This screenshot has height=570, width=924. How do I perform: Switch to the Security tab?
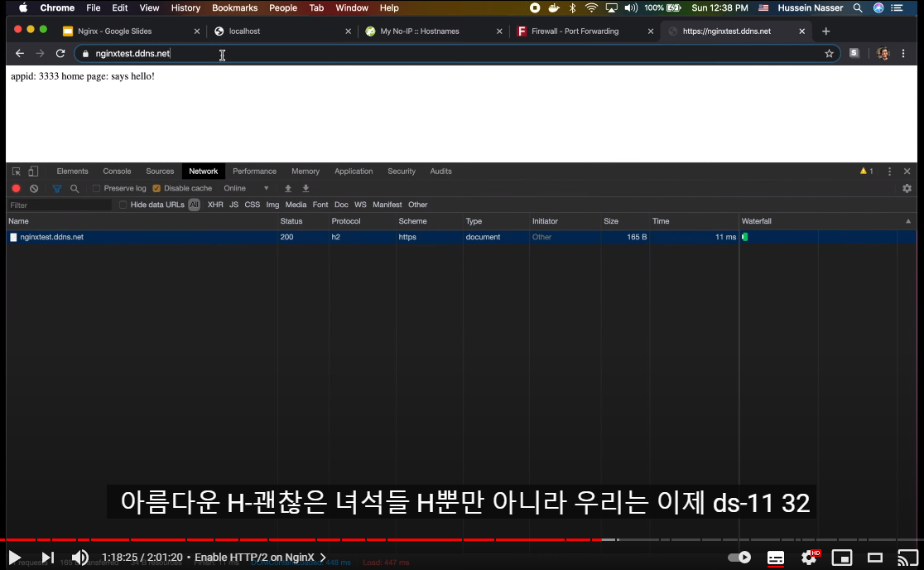point(402,171)
